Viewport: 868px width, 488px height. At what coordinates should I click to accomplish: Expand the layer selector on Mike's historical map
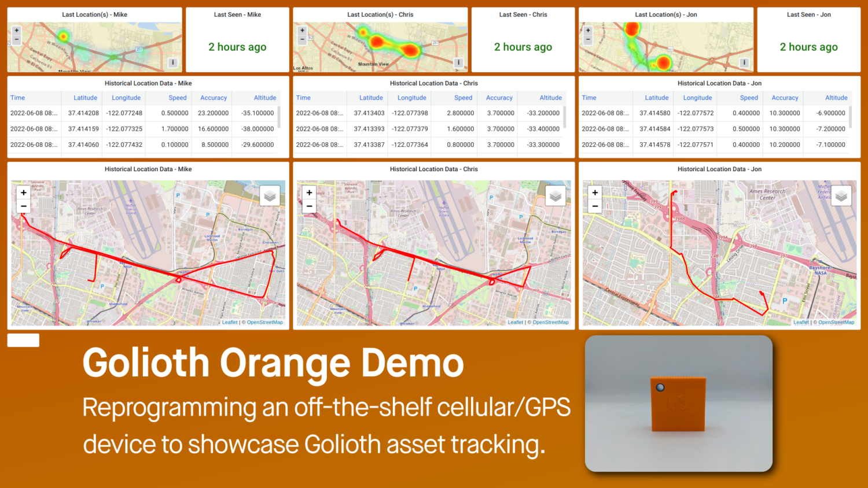click(270, 195)
